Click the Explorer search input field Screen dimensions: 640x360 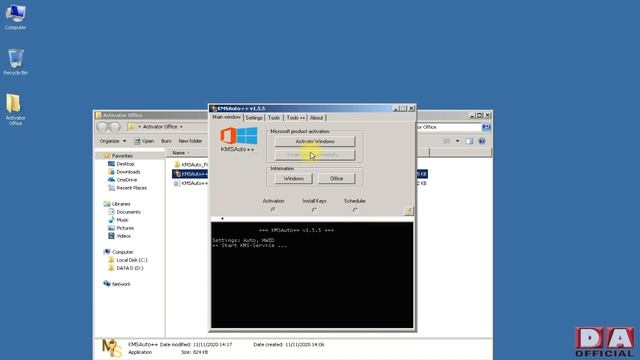click(x=449, y=127)
